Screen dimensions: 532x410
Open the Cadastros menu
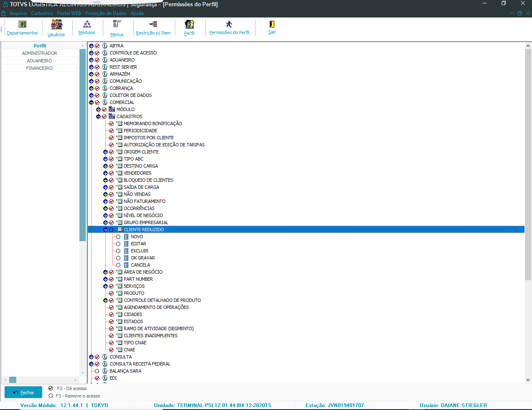[x=42, y=13]
